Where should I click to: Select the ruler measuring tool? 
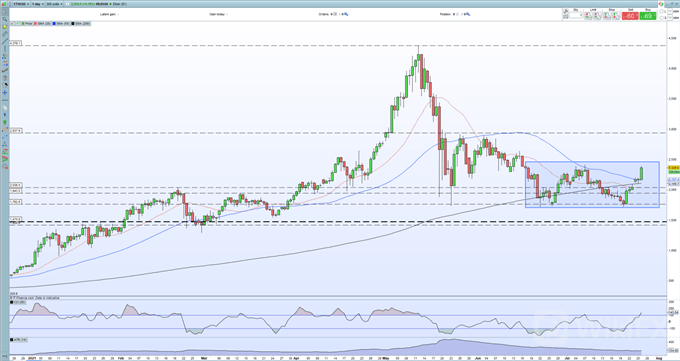pos(5,33)
